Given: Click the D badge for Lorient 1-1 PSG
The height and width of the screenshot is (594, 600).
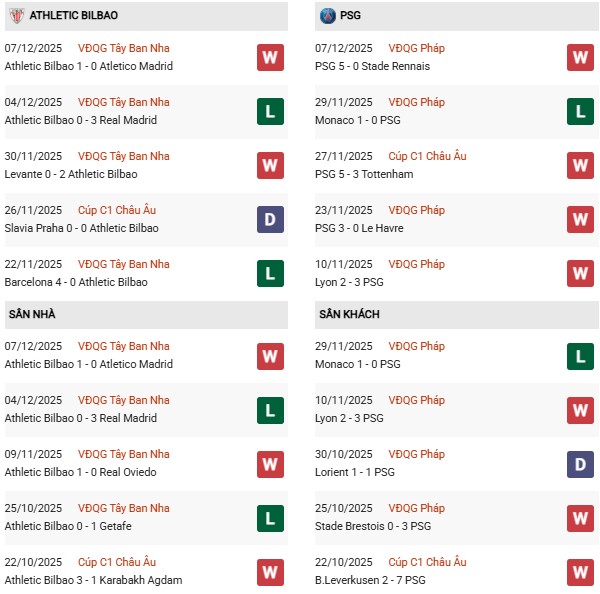Looking at the screenshot, I should pyautogui.click(x=580, y=463).
